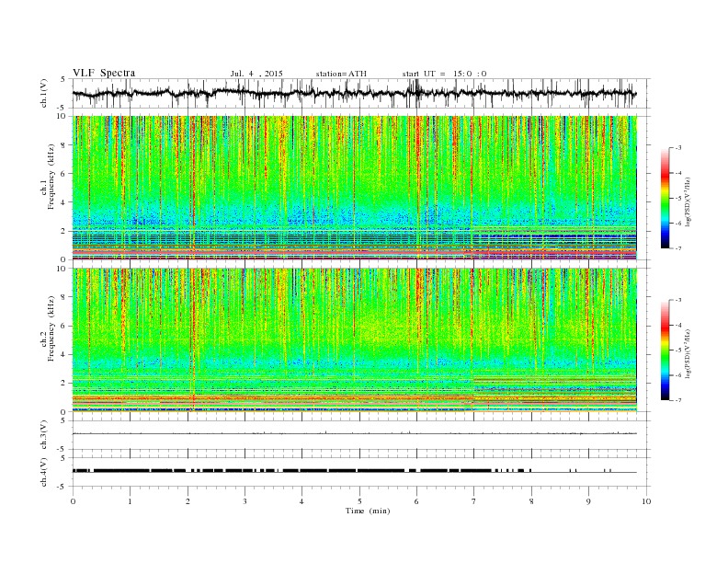Click time axis tick label '9'
The width and height of the screenshot is (728, 563).
(x=588, y=501)
